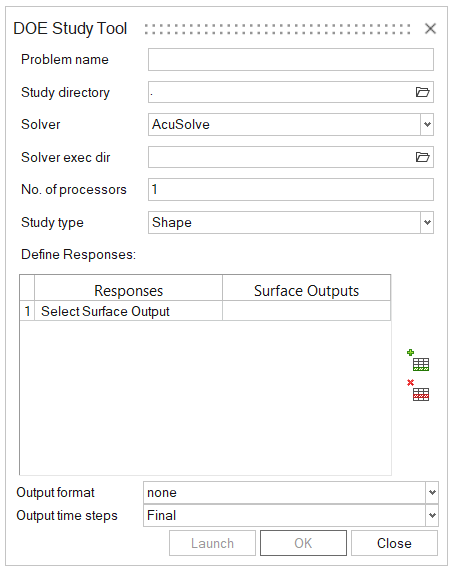Click the OK button
452x569 pixels.
coord(303,543)
